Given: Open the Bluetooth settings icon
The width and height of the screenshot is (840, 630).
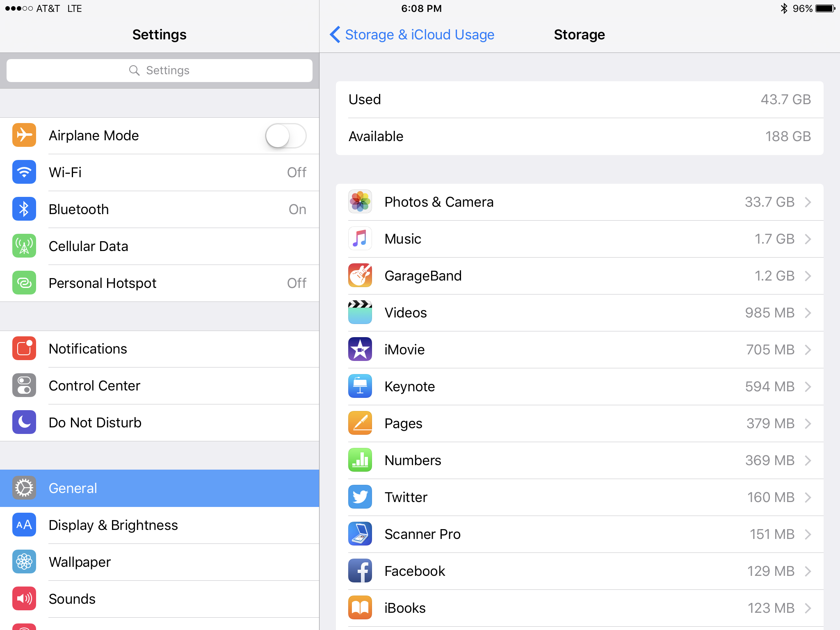Looking at the screenshot, I should (x=24, y=209).
